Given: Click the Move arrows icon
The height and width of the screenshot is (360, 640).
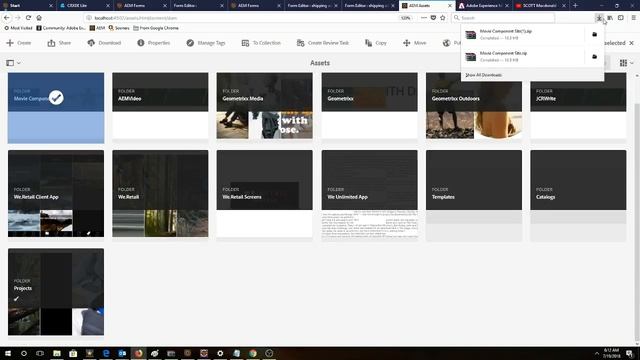Looking at the screenshot, I should click(x=407, y=43).
